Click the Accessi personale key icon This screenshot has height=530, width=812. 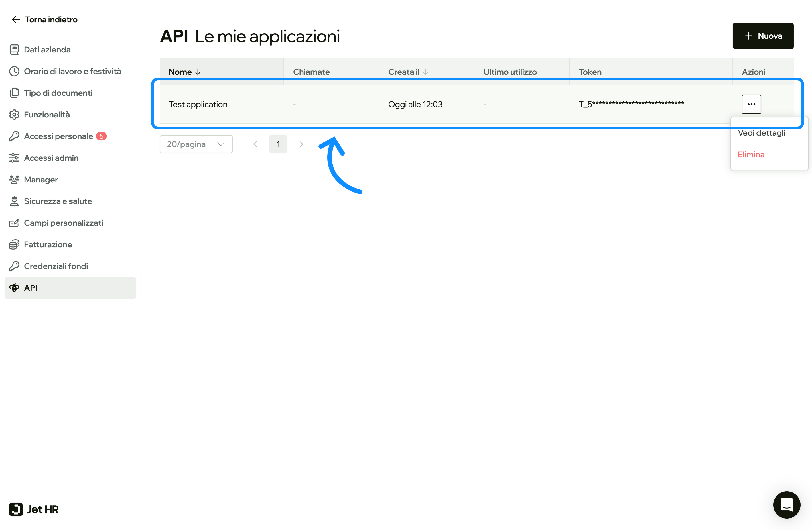[x=14, y=136]
